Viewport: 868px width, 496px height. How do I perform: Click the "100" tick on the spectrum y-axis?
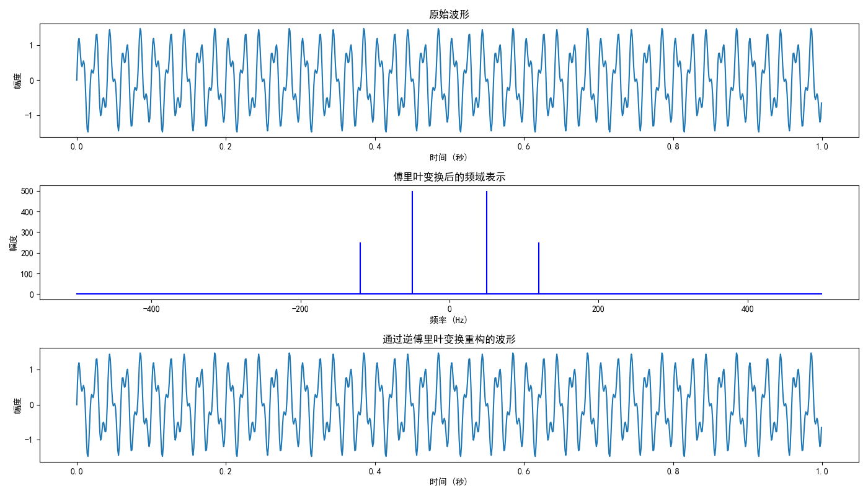27,273
